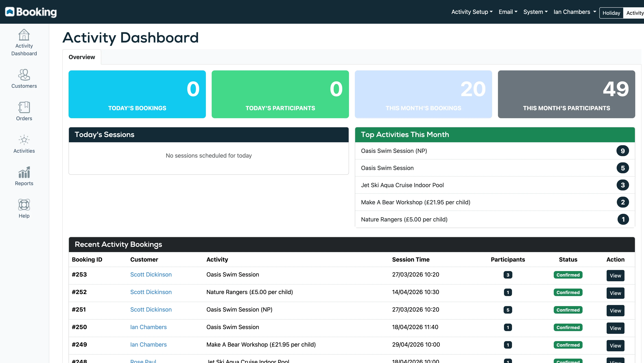Click booking ID #250
Screen dimensions: 644x363
pos(79,327)
